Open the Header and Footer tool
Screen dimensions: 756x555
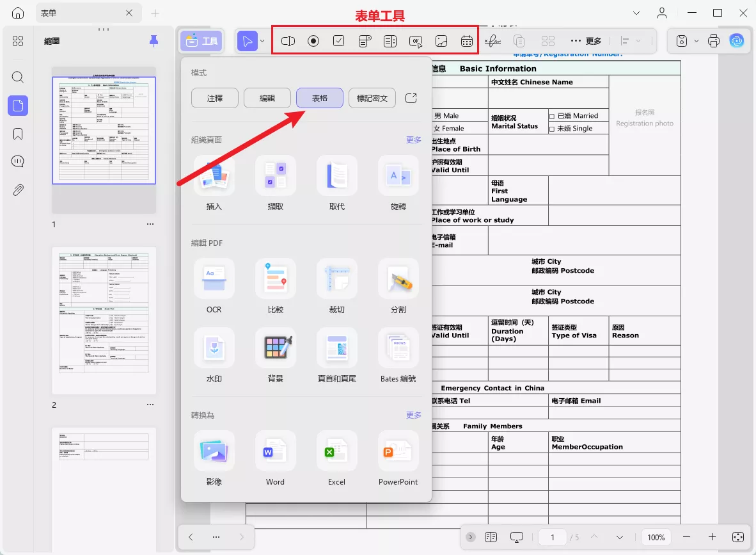coord(336,356)
